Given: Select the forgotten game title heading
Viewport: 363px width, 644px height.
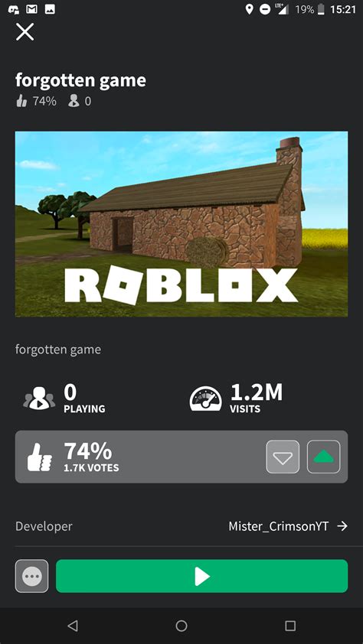Looking at the screenshot, I should [x=80, y=80].
